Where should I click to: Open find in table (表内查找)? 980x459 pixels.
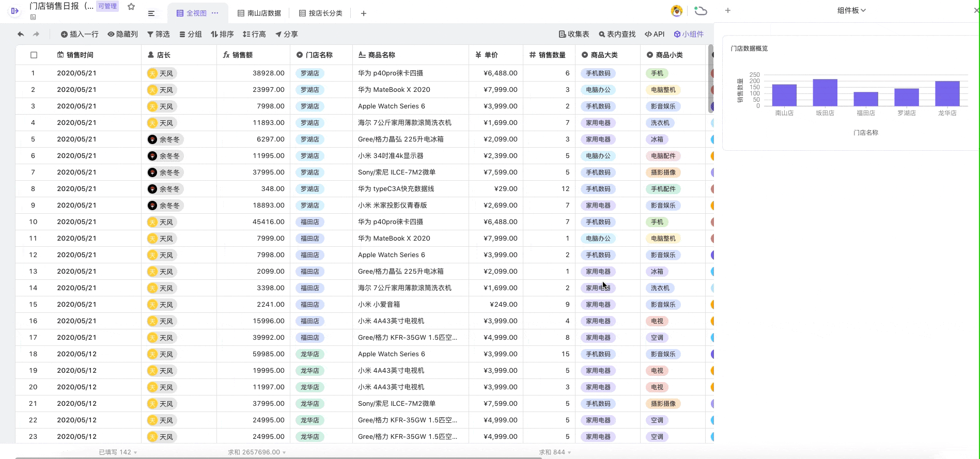click(617, 34)
